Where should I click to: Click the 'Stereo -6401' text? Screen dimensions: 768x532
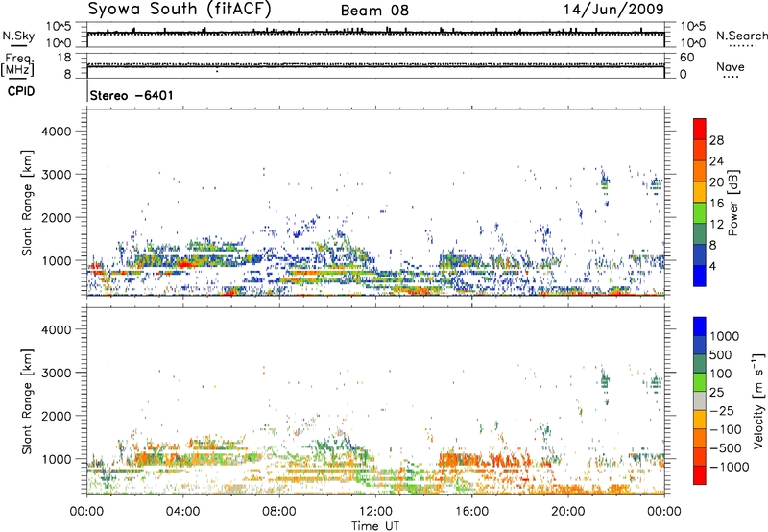click(x=132, y=95)
